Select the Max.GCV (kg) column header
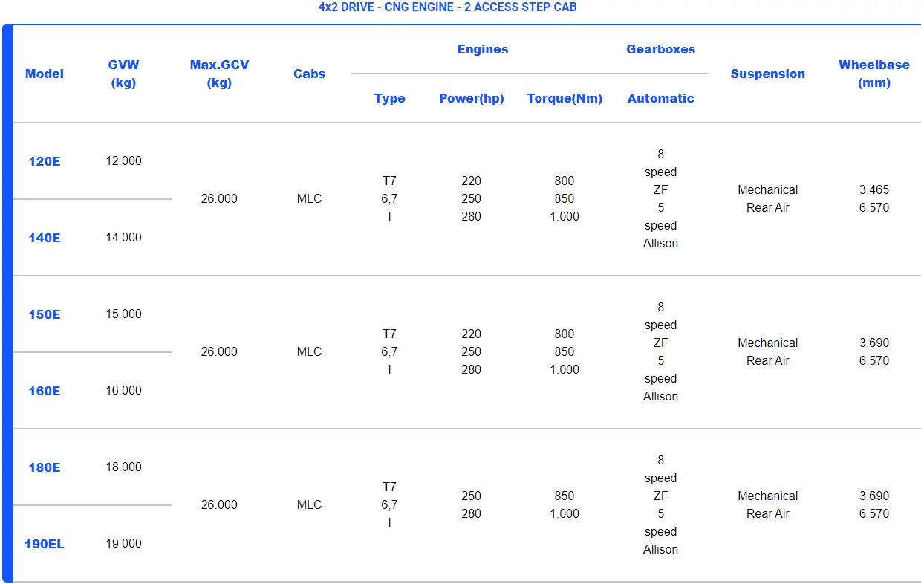Viewport: 924px width, 584px height. click(219, 74)
